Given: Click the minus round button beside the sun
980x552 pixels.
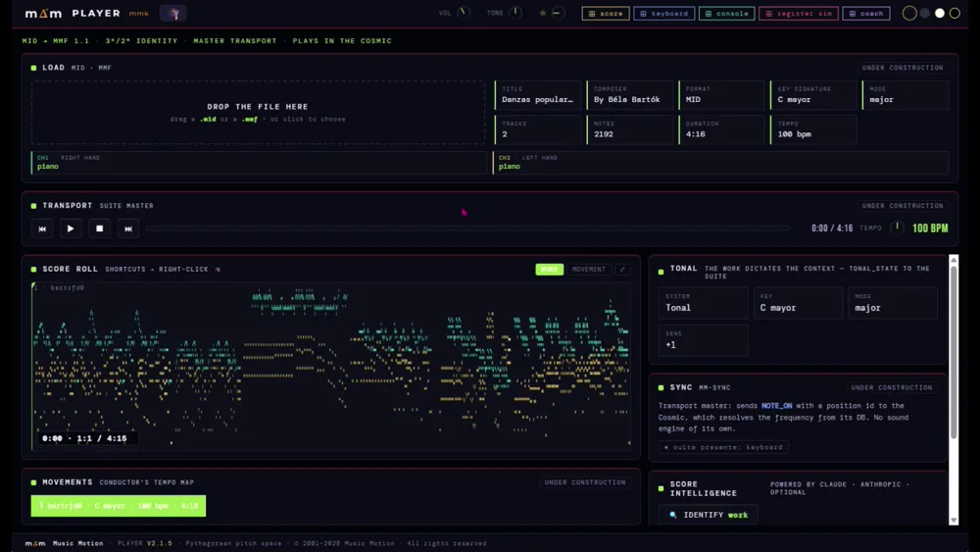Looking at the screenshot, I should coord(557,13).
